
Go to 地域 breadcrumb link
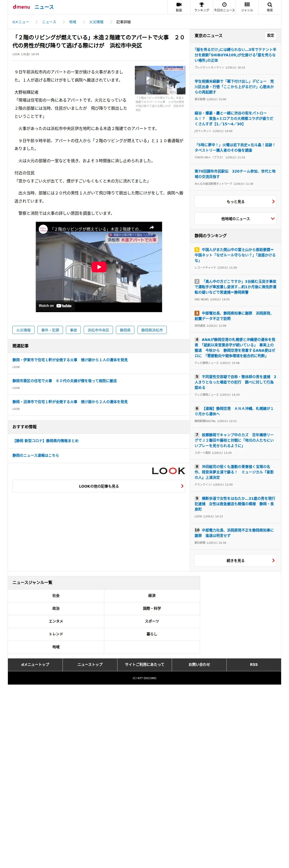click(x=72, y=22)
